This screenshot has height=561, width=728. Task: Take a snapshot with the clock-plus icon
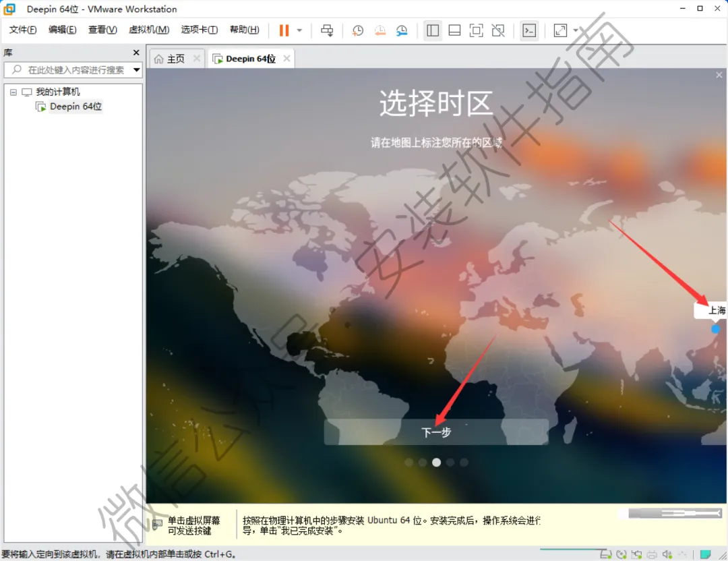[357, 30]
